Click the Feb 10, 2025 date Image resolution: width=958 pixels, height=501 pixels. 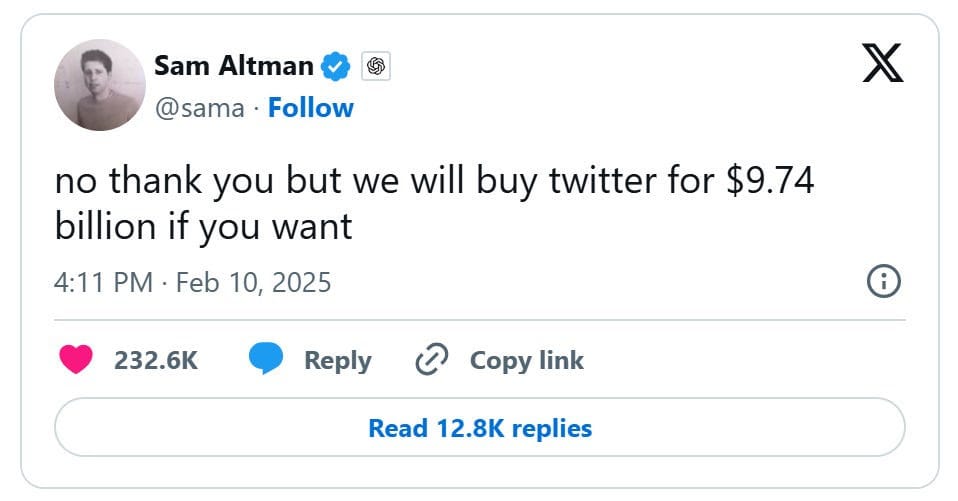coord(253,283)
